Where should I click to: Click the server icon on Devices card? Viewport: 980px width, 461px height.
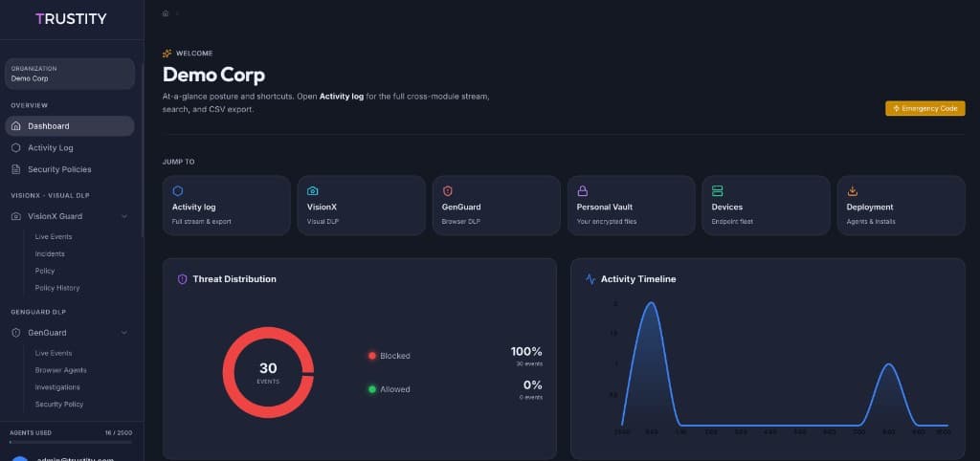click(x=717, y=191)
